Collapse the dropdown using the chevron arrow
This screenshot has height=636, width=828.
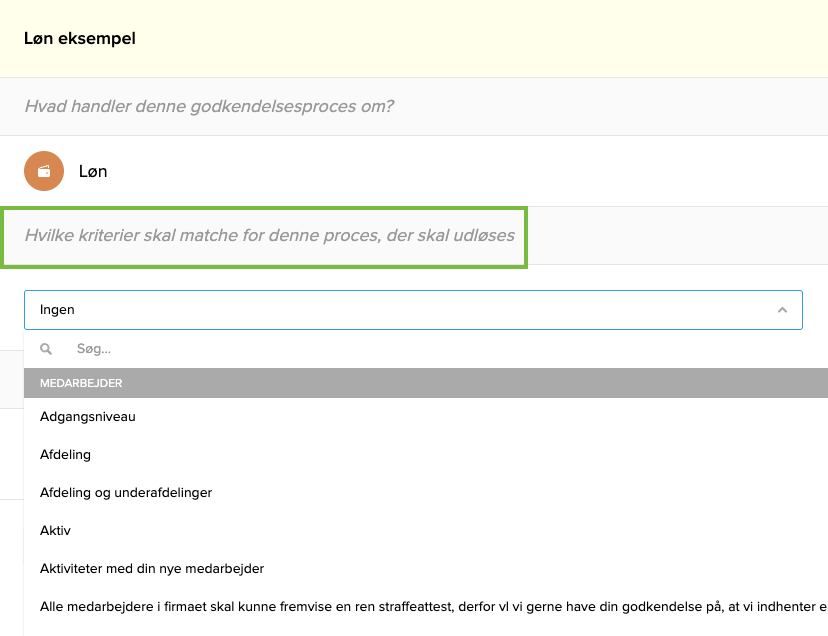[783, 310]
